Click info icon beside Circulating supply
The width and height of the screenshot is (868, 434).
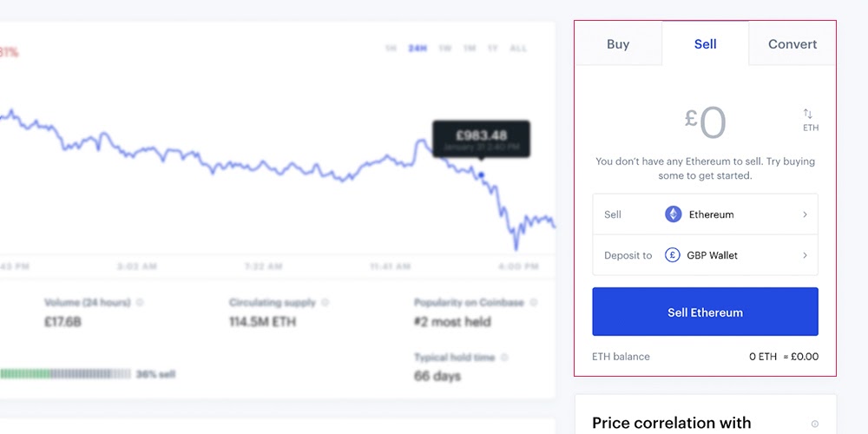click(325, 302)
